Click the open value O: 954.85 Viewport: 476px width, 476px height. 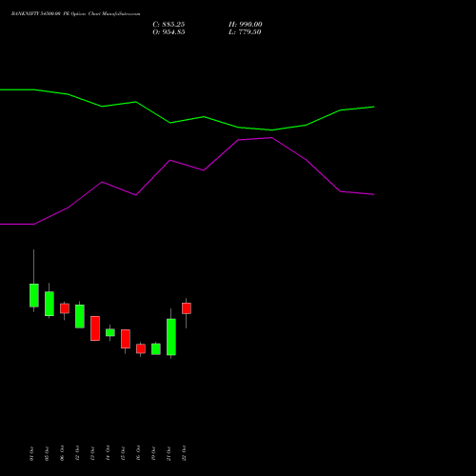[x=169, y=32]
